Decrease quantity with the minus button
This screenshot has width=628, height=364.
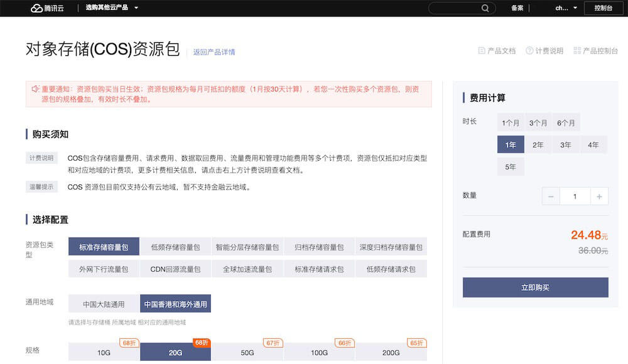tap(551, 196)
